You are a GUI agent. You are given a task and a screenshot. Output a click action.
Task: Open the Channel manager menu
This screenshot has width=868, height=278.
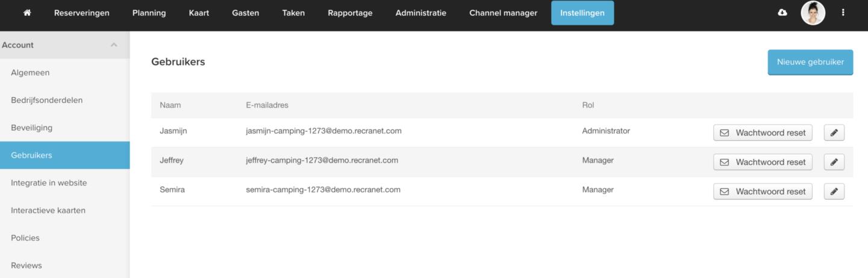(503, 13)
